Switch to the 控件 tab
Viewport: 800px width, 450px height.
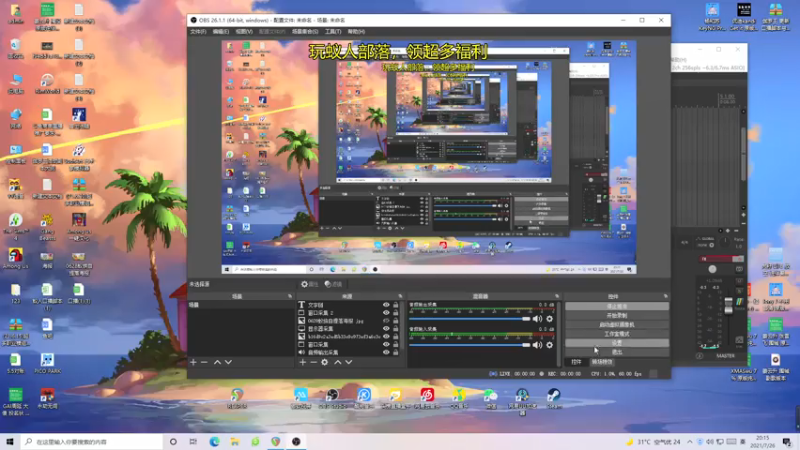click(x=576, y=362)
